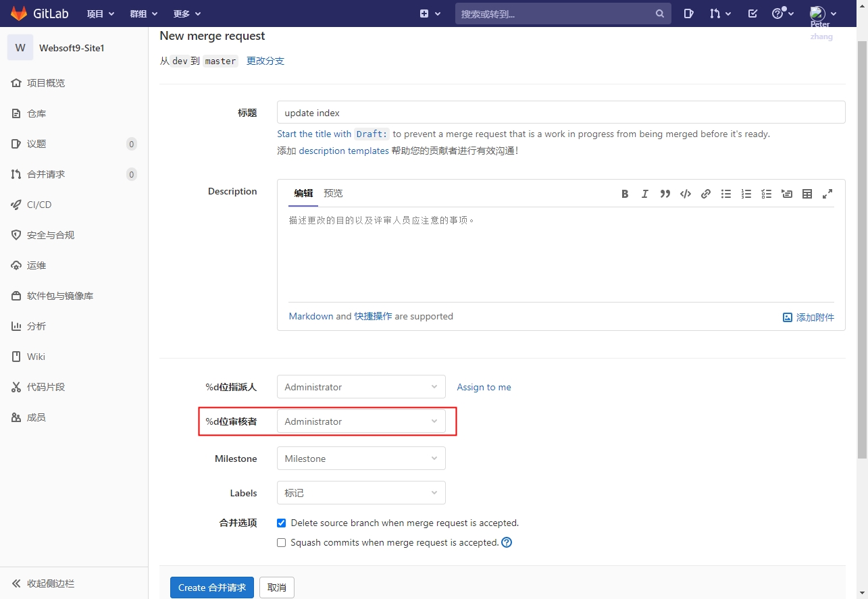
Task: Insert a table in the description
Action: click(x=807, y=194)
